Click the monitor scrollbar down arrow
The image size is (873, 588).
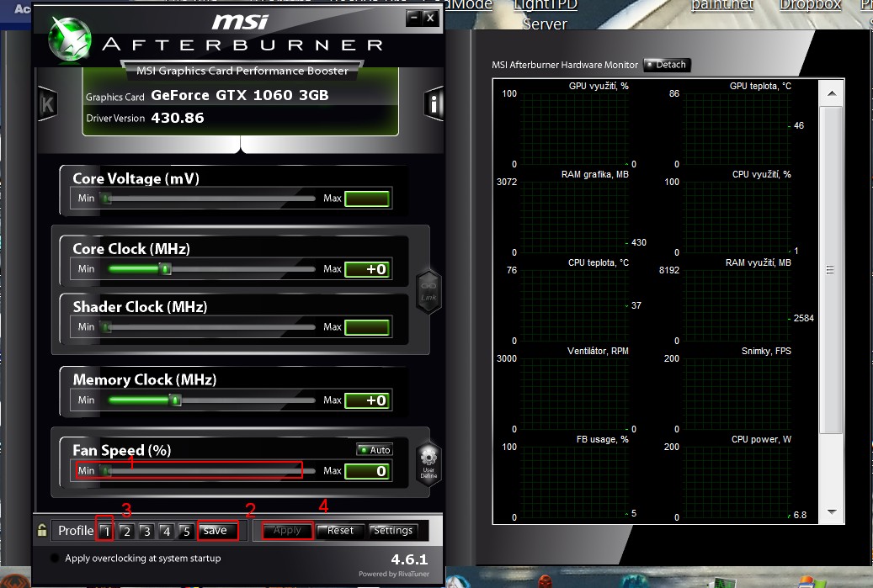coord(832,511)
